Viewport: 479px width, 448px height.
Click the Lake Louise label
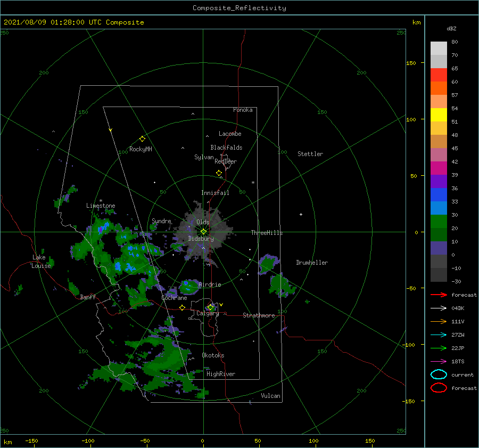pos(41,262)
